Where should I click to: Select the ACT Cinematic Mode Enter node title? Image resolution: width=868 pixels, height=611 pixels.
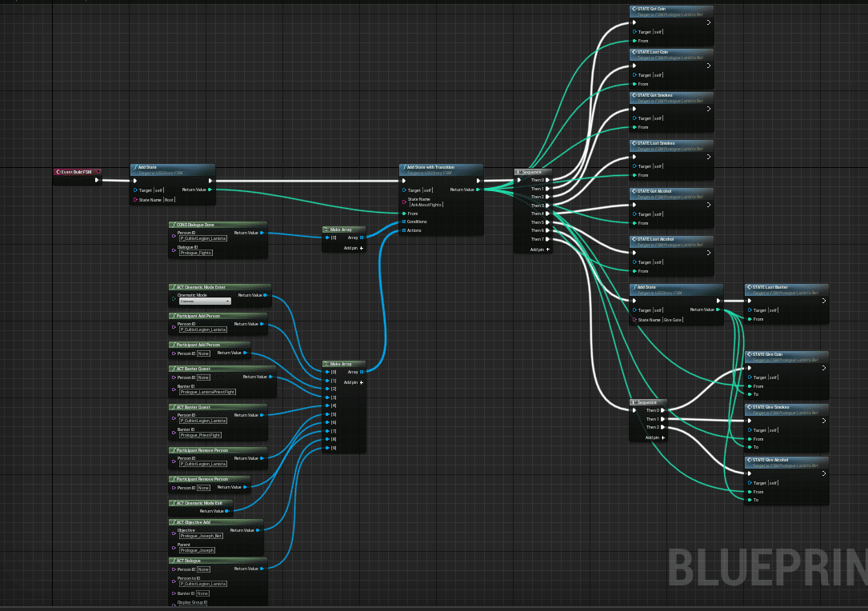(x=201, y=287)
